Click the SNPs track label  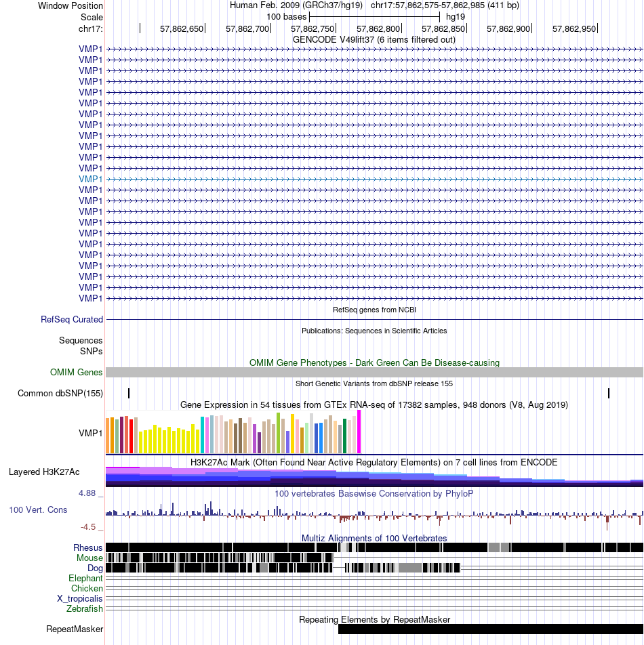pos(92,351)
